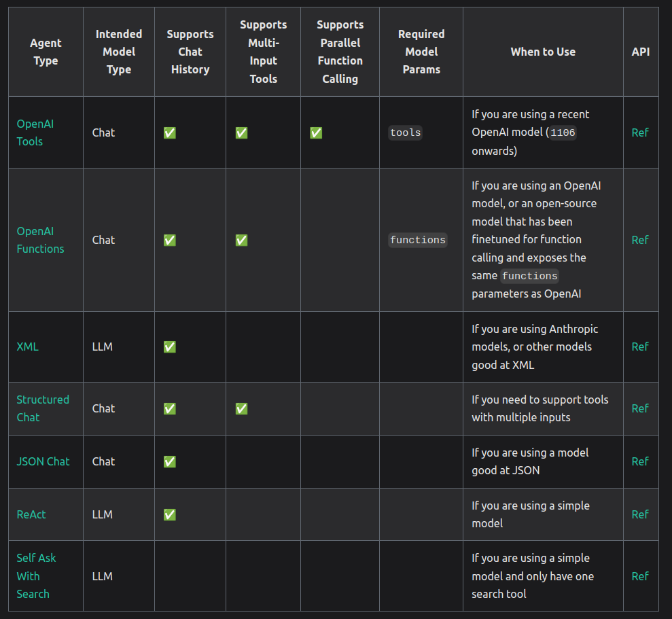Click parallel function calling checkmark for OpenAI Tools
This screenshot has height=619, width=672.
[x=316, y=133]
